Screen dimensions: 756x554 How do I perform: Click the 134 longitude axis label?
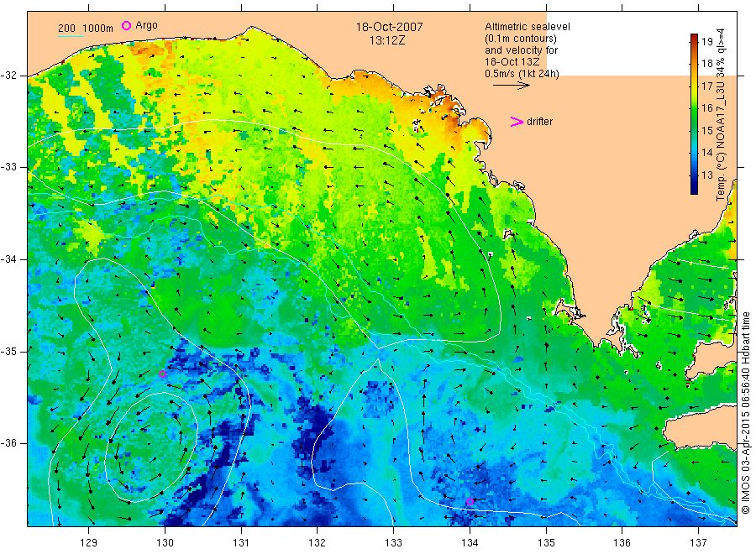click(x=470, y=542)
